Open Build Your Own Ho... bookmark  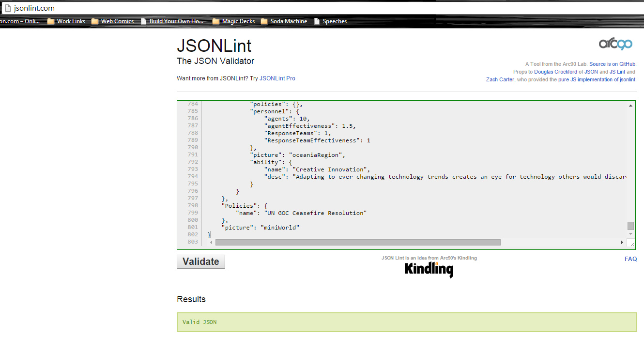coord(172,21)
